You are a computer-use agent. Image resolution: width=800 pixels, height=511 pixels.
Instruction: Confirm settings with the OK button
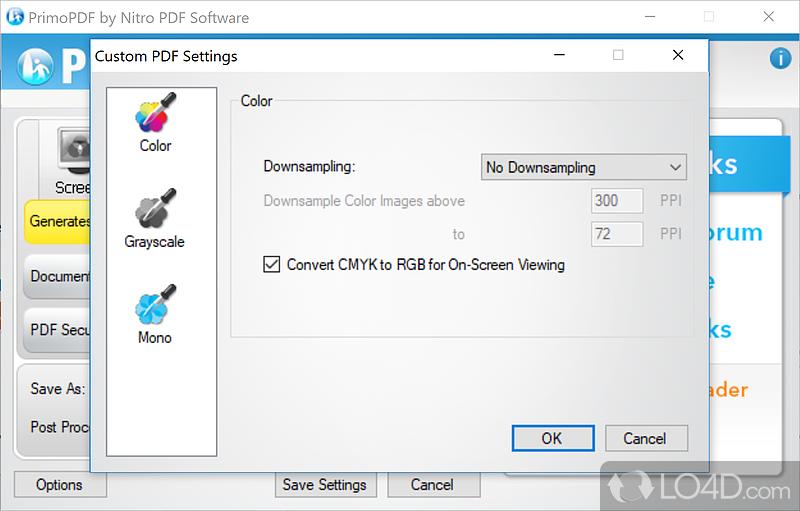pyautogui.click(x=553, y=438)
